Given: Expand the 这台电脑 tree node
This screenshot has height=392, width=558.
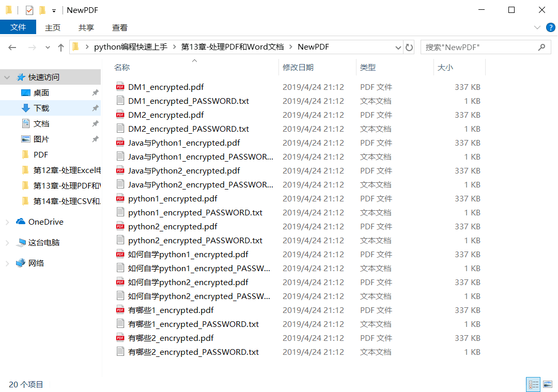Looking at the screenshot, I should click(8, 242).
